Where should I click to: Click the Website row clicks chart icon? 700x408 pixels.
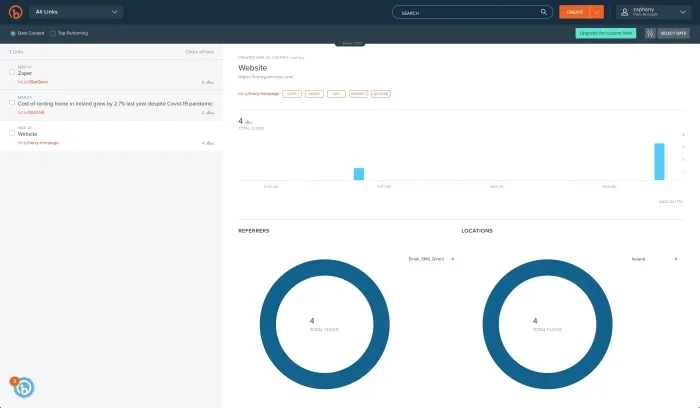tap(210, 143)
